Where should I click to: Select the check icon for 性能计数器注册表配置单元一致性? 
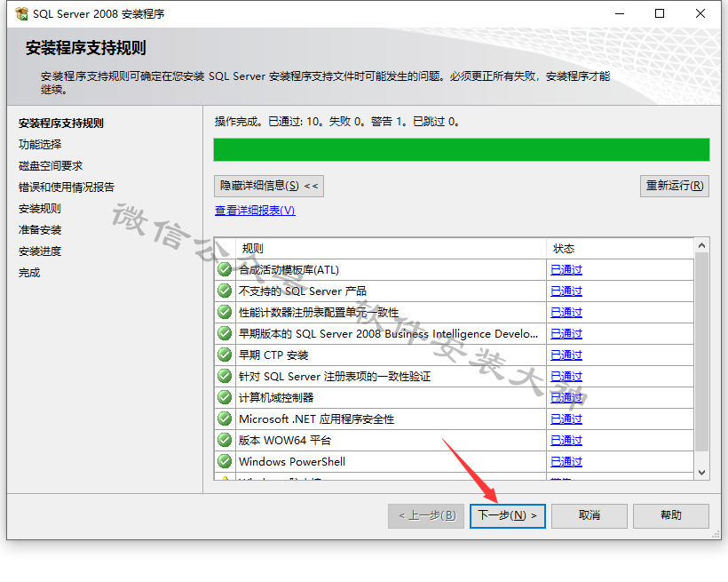tap(225, 313)
